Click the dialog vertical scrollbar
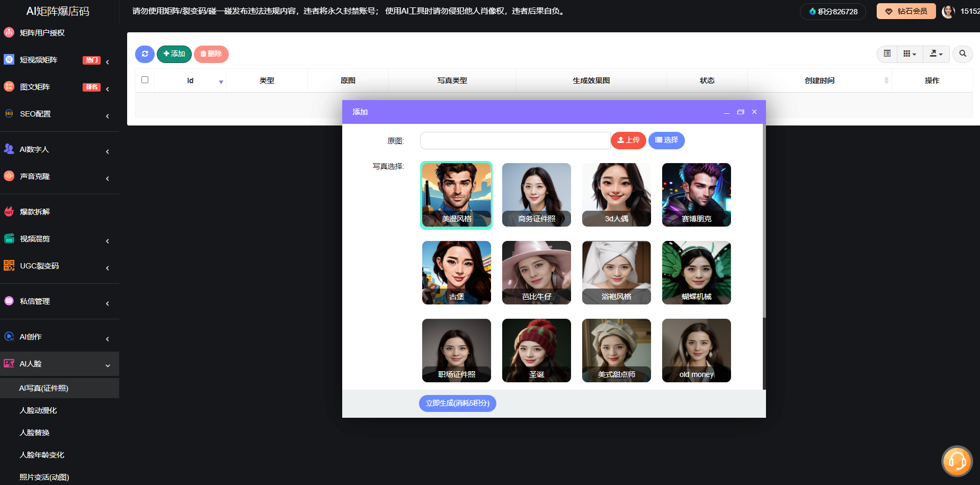 click(764, 221)
